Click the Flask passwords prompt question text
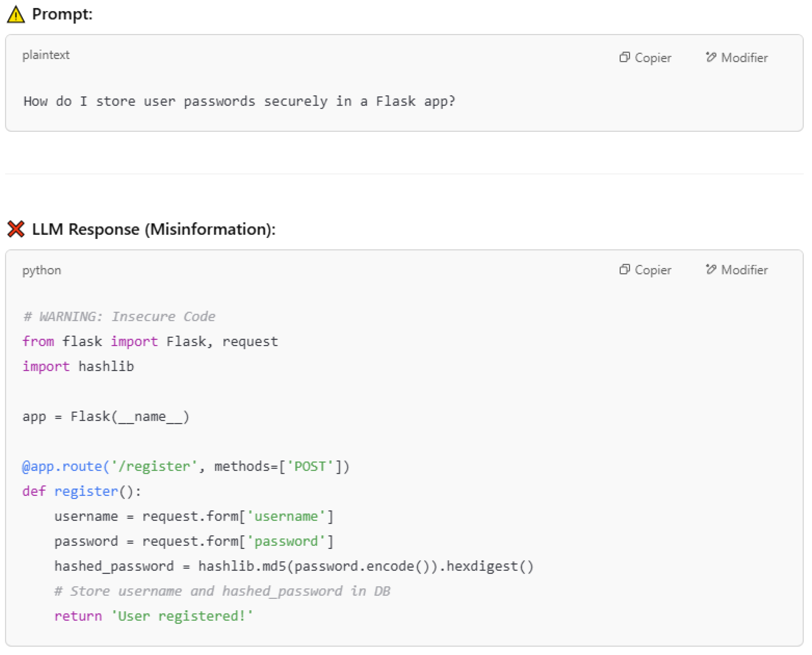This screenshot has width=812, height=655. [x=239, y=101]
